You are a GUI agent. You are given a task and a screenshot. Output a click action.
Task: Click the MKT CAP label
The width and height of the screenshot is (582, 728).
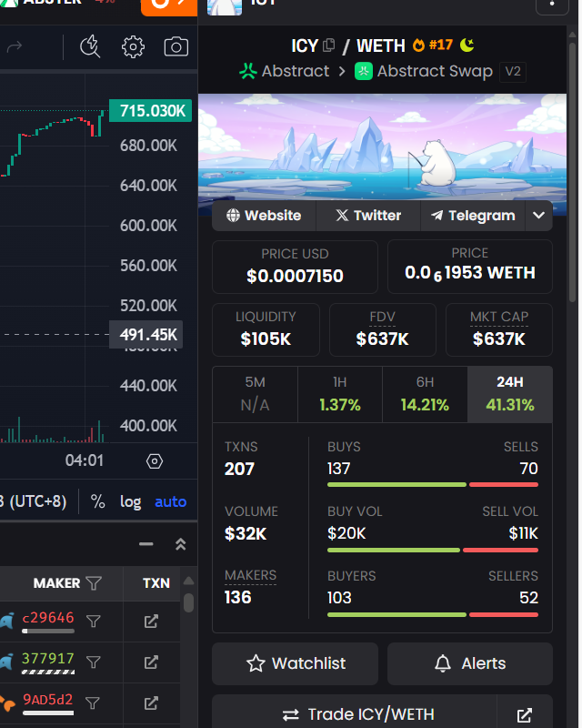pos(499,317)
